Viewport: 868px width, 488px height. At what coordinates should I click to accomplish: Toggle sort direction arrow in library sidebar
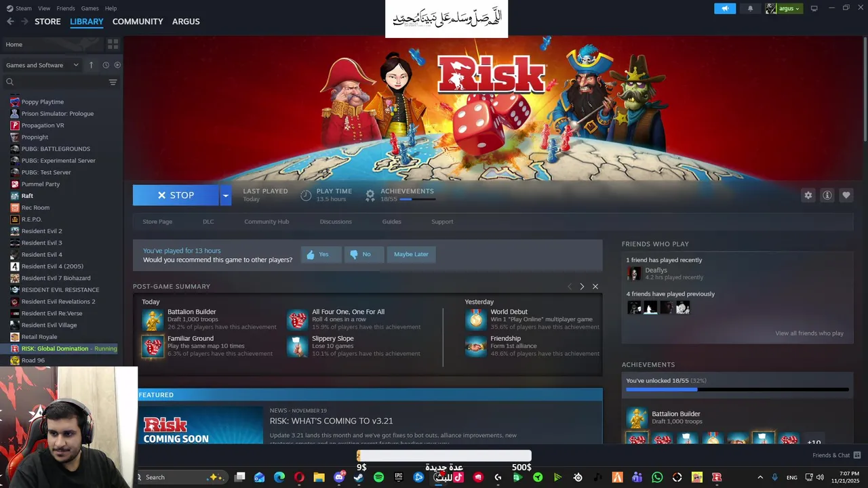pos(92,65)
